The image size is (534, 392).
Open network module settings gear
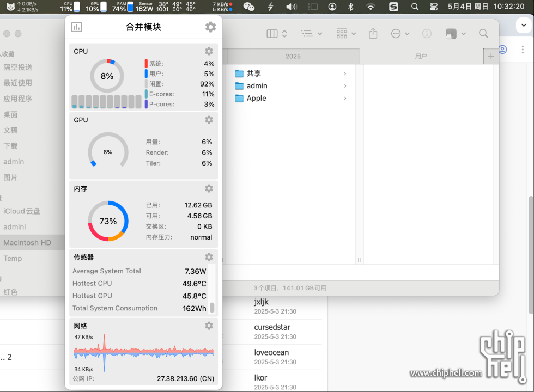tap(209, 326)
